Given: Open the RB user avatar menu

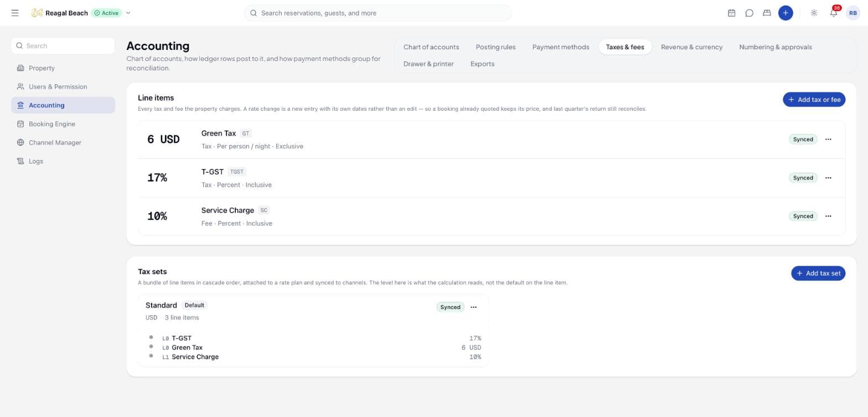Looking at the screenshot, I should point(852,13).
